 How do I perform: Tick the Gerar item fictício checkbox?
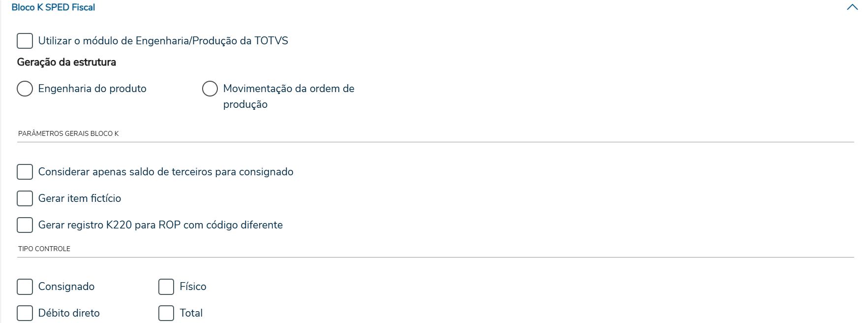click(x=25, y=198)
